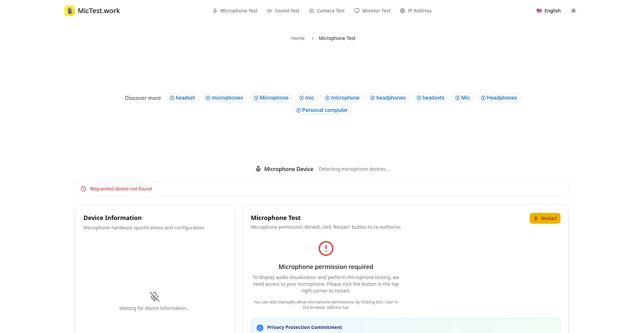644x333 pixels.
Task: Click the Home breadcrumb link
Action: tap(298, 38)
